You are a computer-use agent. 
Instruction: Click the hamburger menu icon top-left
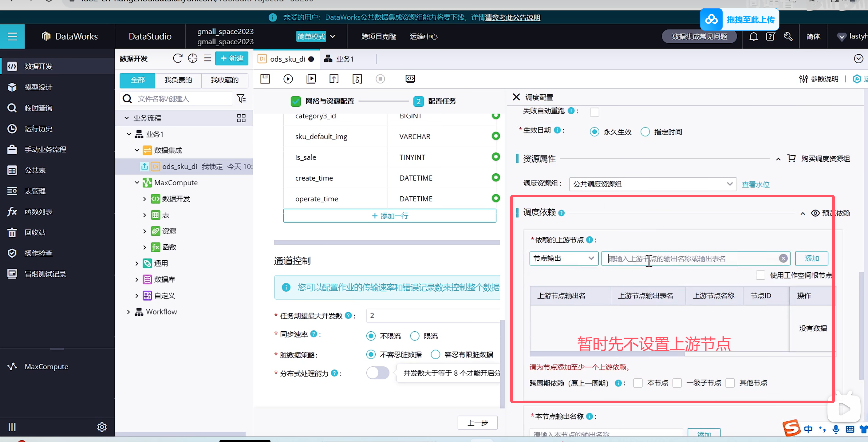pos(12,36)
